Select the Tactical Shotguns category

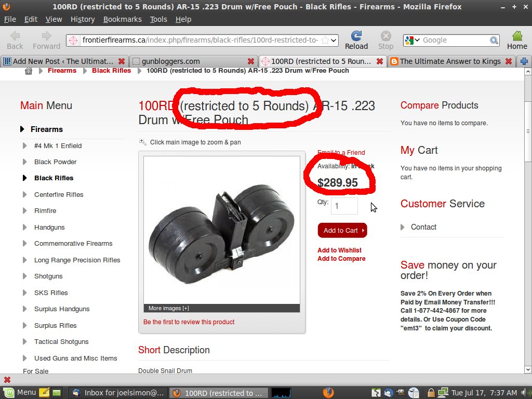[61, 342]
